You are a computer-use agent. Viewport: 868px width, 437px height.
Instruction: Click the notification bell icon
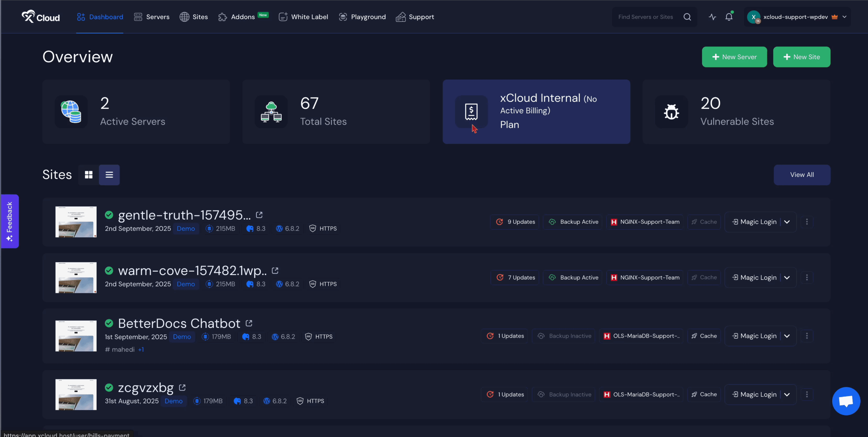[x=729, y=17]
